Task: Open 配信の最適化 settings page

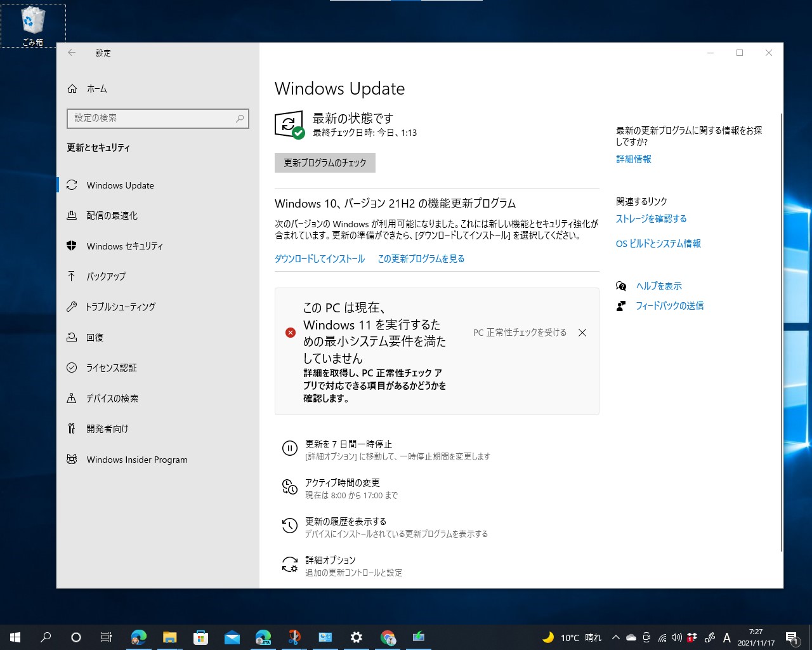Action: (112, 215)
